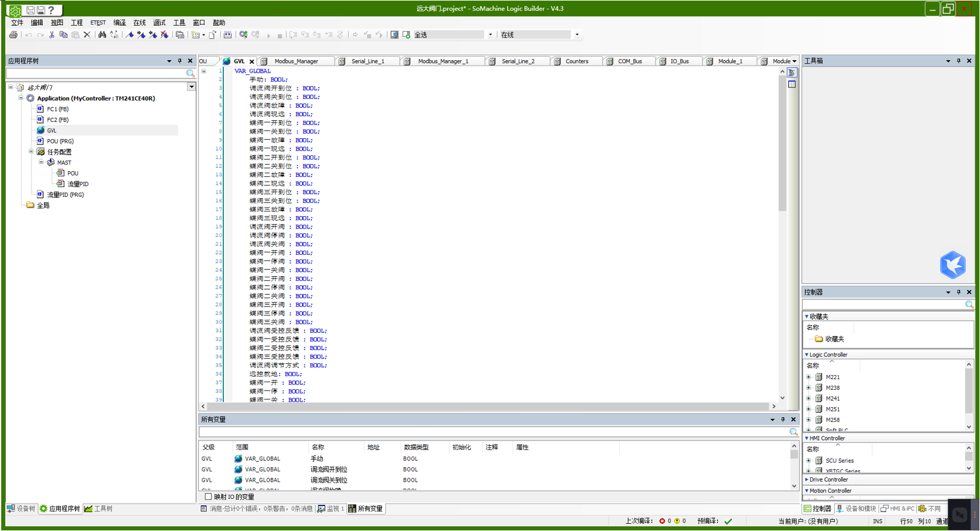Viewport: 980px width, 531px height.
Task: Close the GVL editor tab
Action: pos(252,61)
